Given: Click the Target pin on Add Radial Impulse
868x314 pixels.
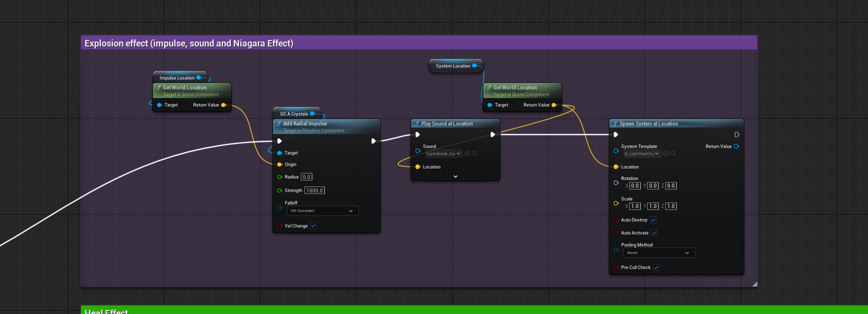Looking at the screenshot, I should 280,153.
